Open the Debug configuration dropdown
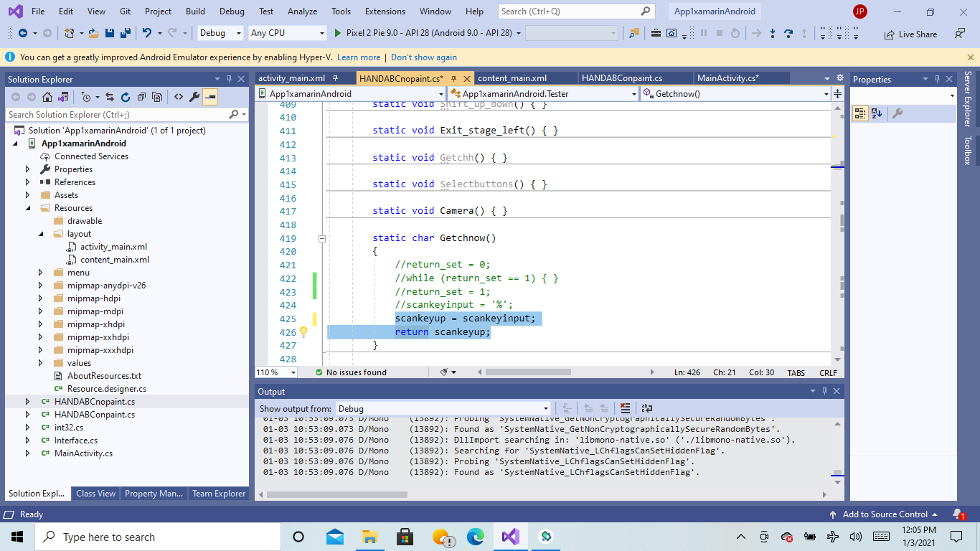The height and width of the screenshot is (551, 980). point(221,33)
